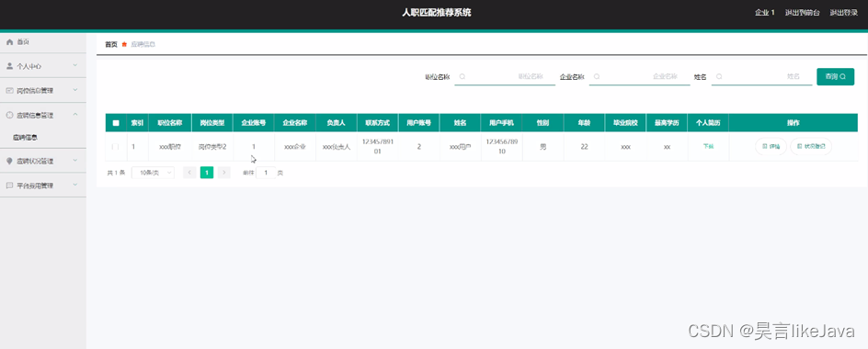Click the 个人简历 column header
The image size is (868, 349).
[x=708, y=123]
